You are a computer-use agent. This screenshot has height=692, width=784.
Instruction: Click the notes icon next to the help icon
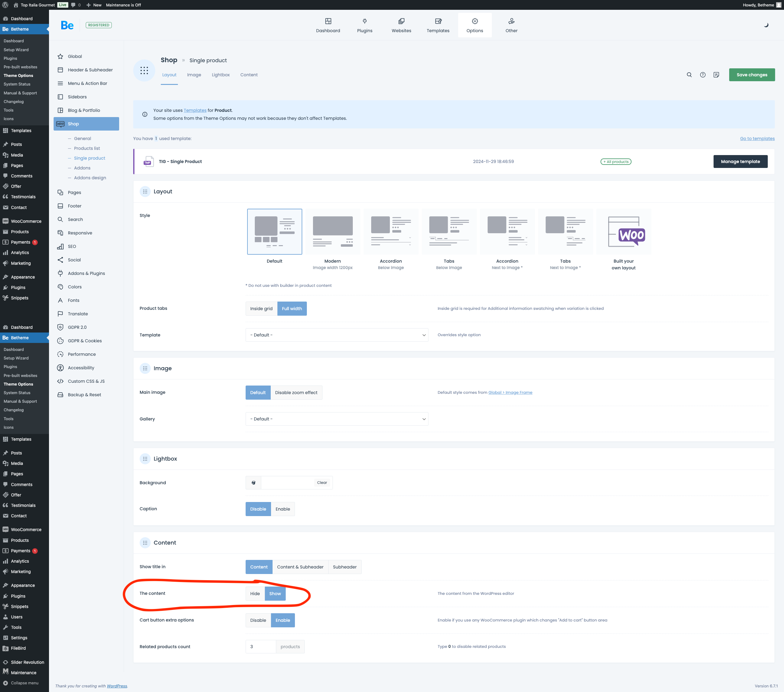pos(716,75)
